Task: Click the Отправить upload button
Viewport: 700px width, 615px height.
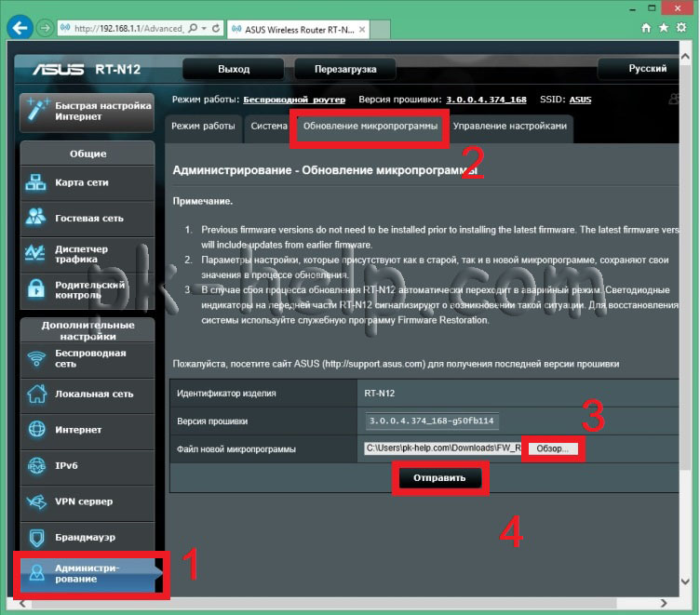Action: pyautogui.click(x=439, y=478)
